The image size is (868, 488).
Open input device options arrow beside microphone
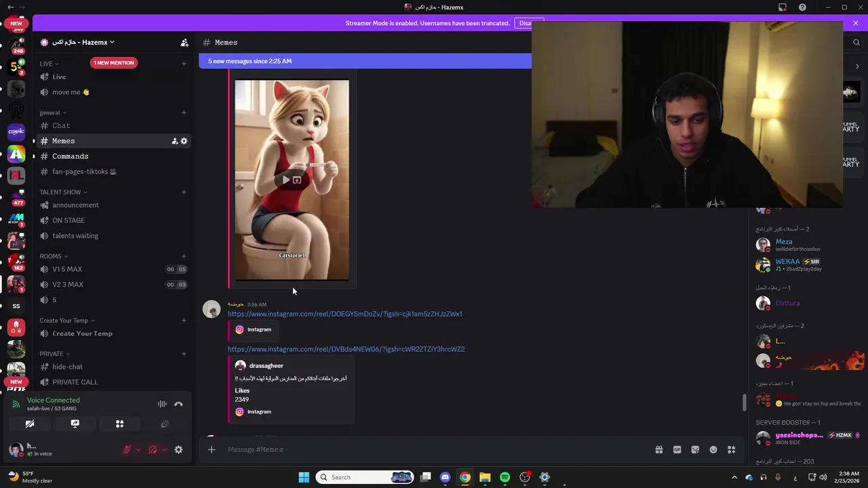138,449
